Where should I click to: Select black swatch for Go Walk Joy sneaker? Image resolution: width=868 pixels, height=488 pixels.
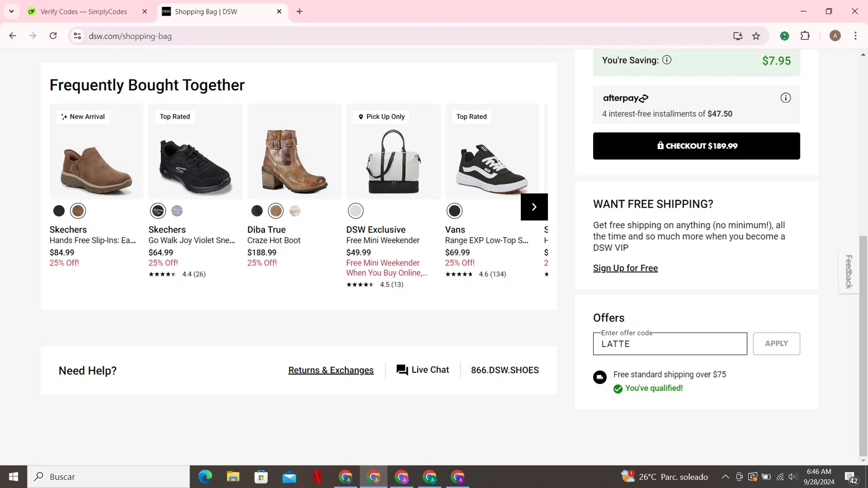158,211
